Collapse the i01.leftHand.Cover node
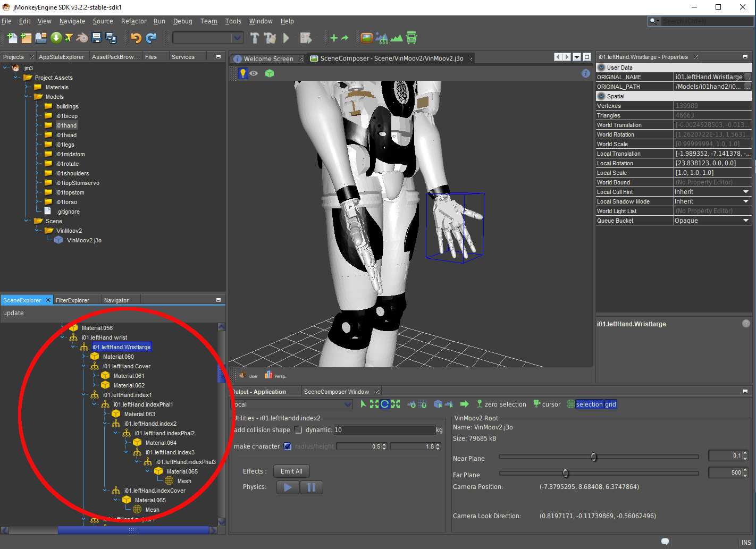This screenshot has height=549, width=756. tap(84, 366)
